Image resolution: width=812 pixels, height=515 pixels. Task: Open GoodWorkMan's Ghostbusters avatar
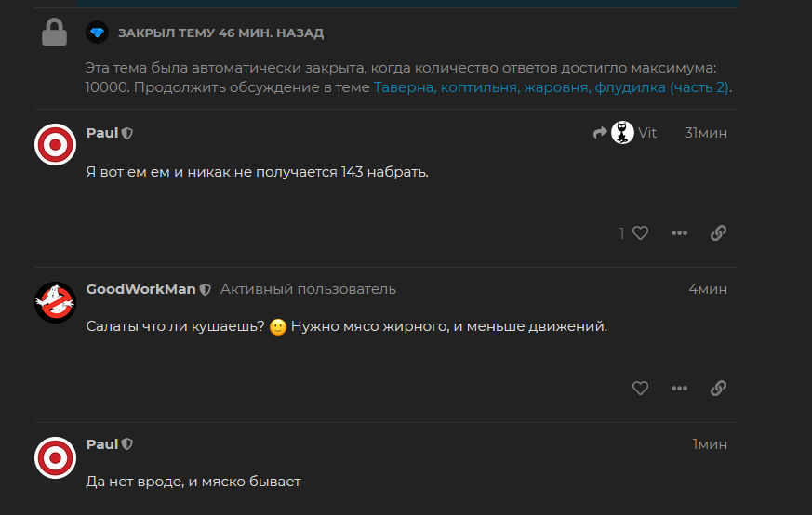point(55,302)
